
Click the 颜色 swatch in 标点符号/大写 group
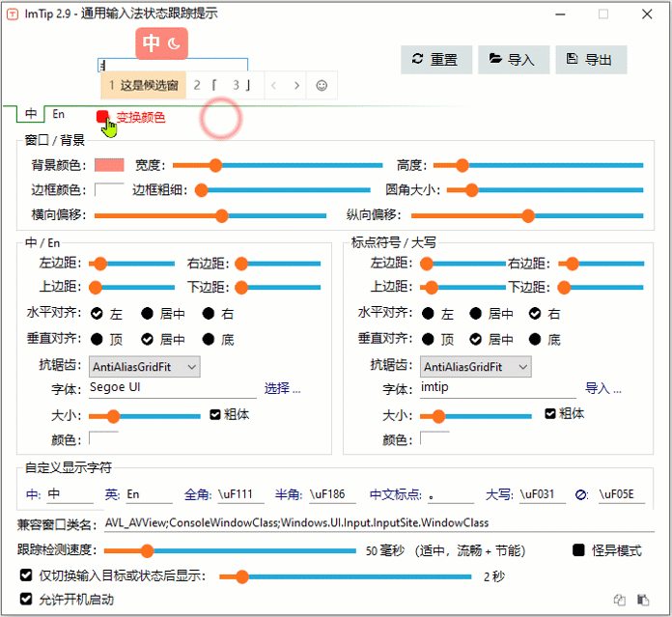(x=434, y=438)
